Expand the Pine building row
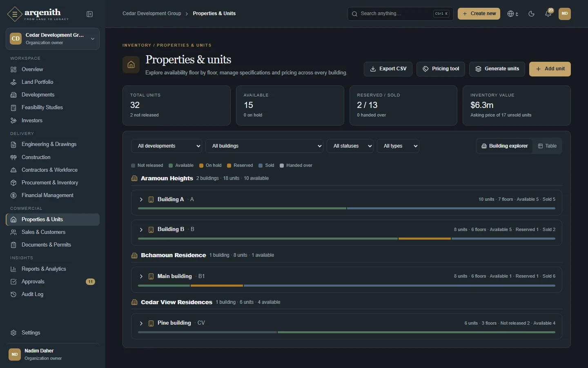Viewport: 588px width, 368px height. [141, 323]
